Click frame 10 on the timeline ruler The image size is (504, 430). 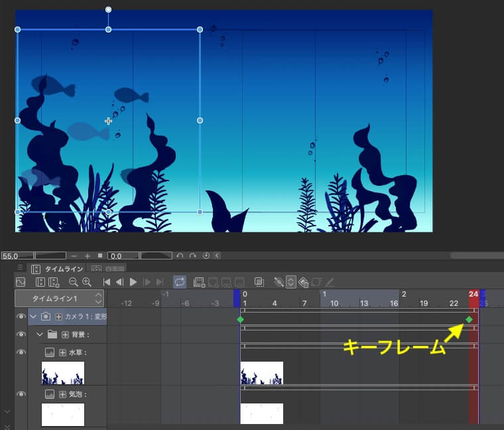(334, 303)
